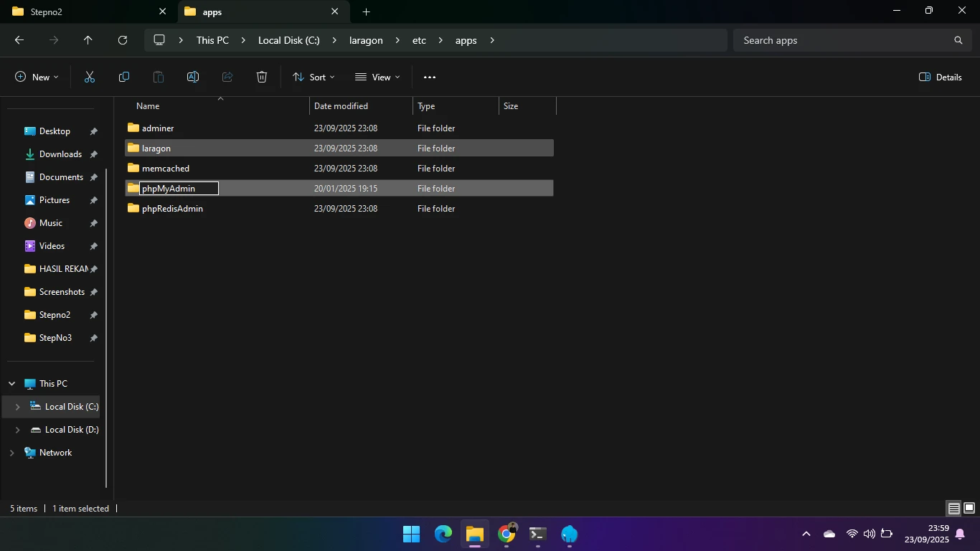Viewport: 980px width, 551px height.
Task: Delete selection with the trash icon
Action: pos(262,77)
